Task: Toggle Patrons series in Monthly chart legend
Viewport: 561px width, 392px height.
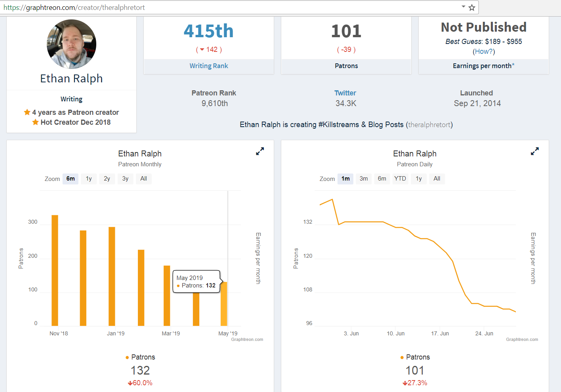Action: (x=140, y=357)
